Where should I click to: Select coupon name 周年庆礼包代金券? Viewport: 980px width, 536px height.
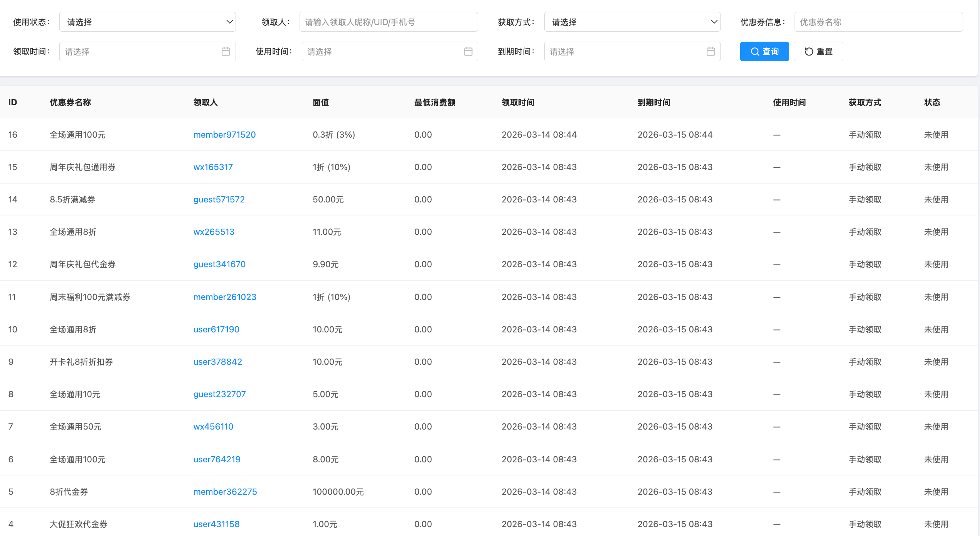point(83,264)
